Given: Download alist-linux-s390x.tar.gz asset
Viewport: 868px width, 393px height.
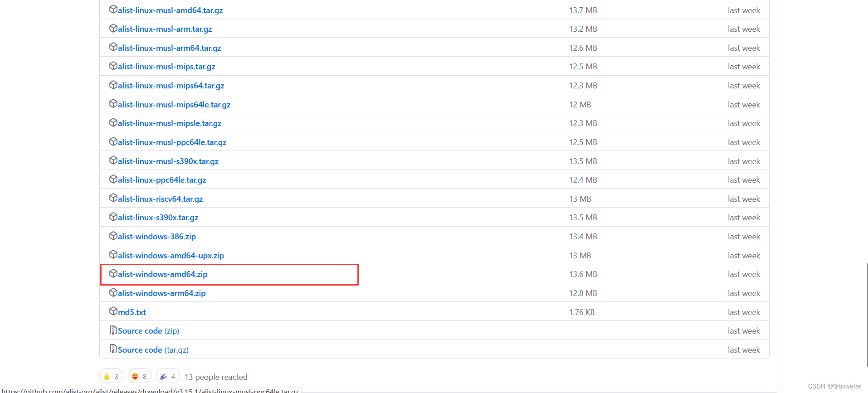Looking at the screenshot, I should click(158, 218).
